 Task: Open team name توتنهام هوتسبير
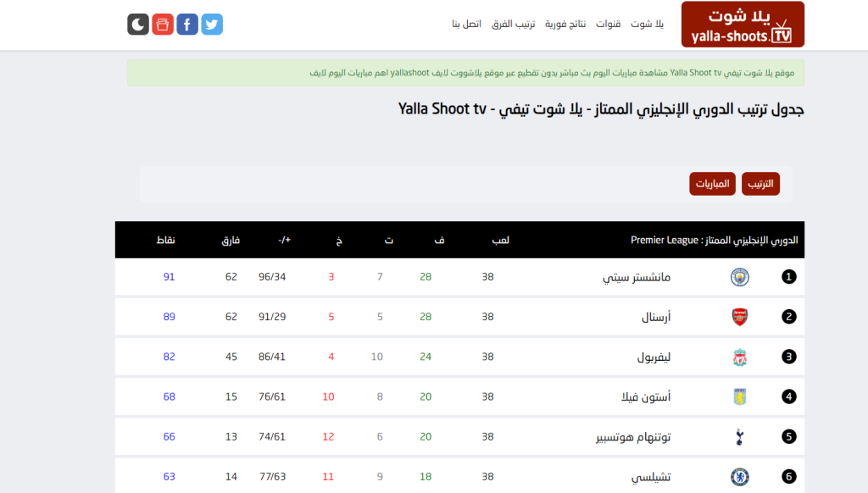click(633, 437)
